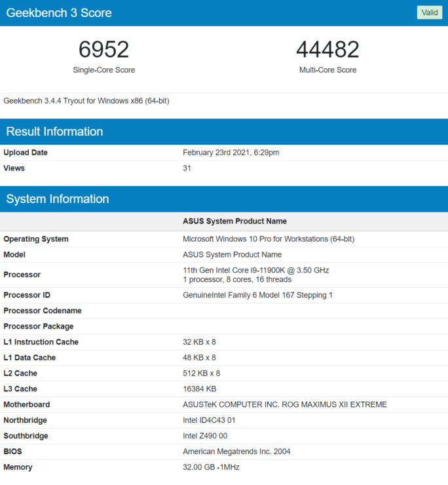Select the single-core score 6952
Viewport: 448px width, 485px height.
pyautogui.click(x=104, y=49)
